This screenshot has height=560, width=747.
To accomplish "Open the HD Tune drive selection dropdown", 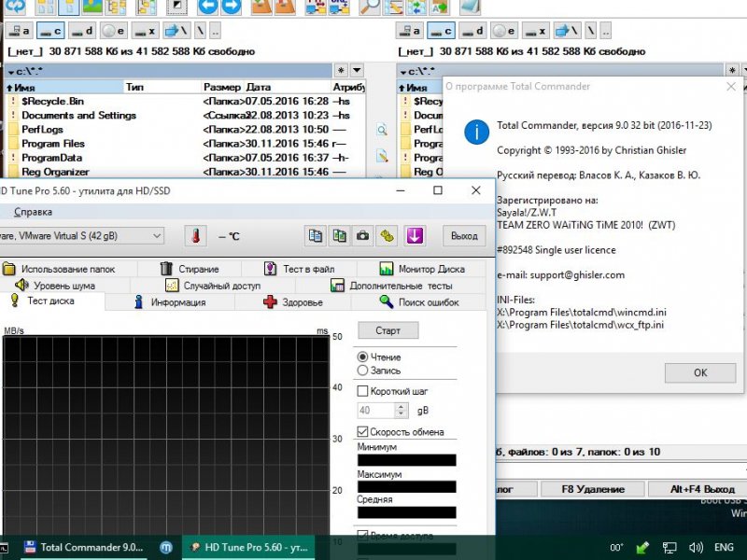I will pyautogui.click(x=157, y=236).
